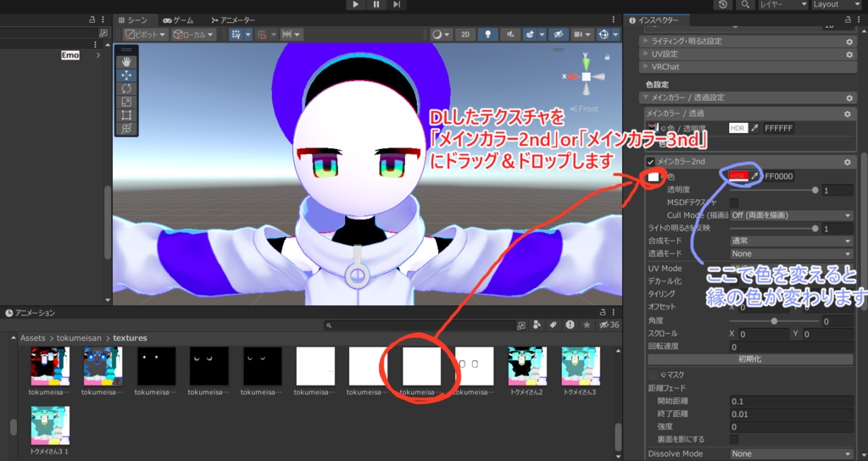
Task: Open gear menu for メインカラー2nd
Action: [847, 162]
